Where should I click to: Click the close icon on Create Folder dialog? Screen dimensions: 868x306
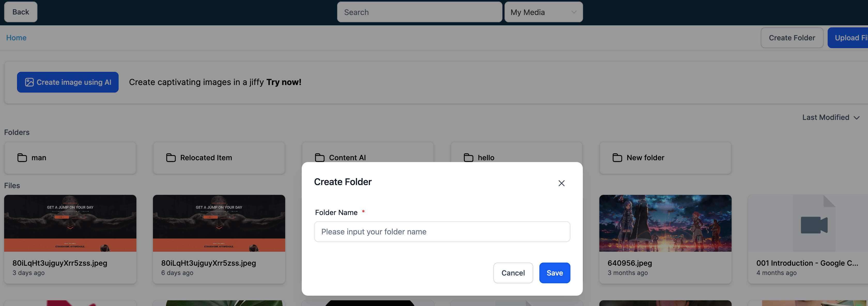561,183
